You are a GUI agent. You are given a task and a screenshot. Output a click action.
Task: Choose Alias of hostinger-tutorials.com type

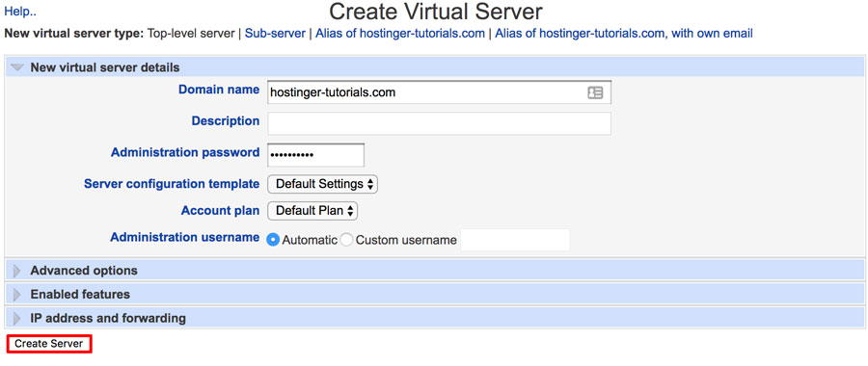399,33
